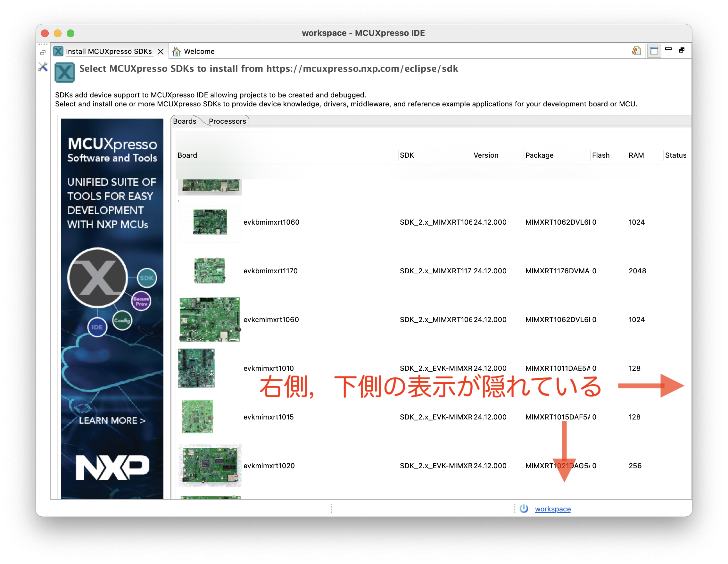The image size is (728, 564).
Task: Click the refresh SDK list icon
Action: pos(636,51)
